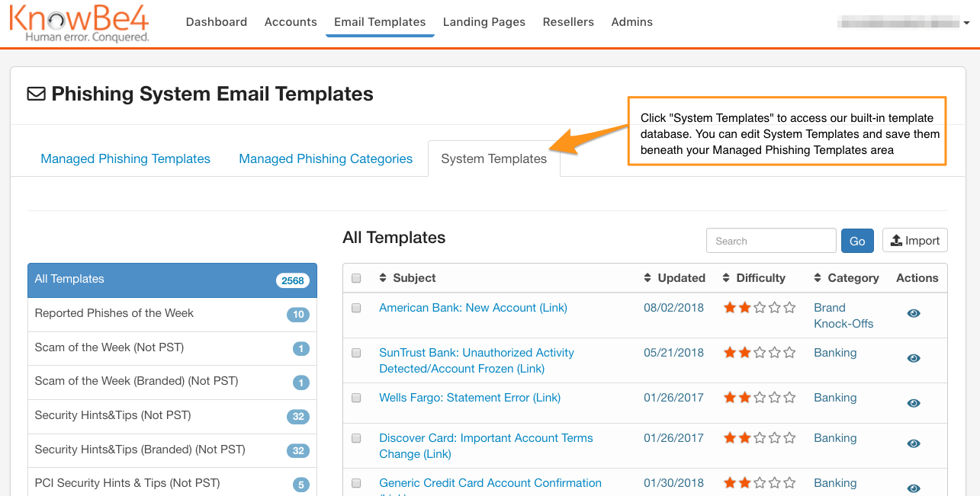Click the Go search button
980x496 pixels.
pos(857,241)
